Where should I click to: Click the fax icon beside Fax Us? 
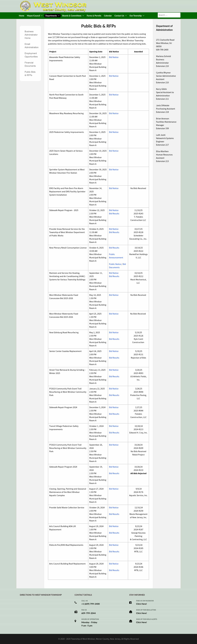pos(76,612)
